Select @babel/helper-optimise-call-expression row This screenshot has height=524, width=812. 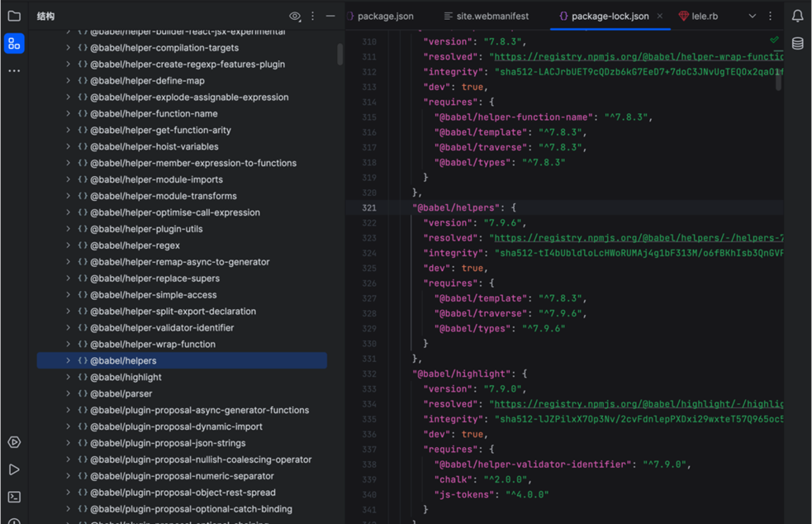[x=182, y=212]
